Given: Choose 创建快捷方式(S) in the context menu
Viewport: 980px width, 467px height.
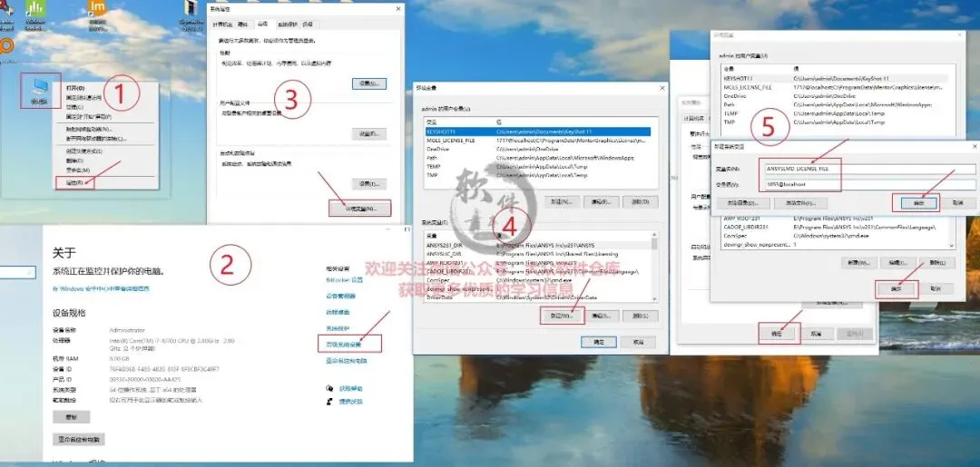Looking at the screenshot, I should [84, 151].
